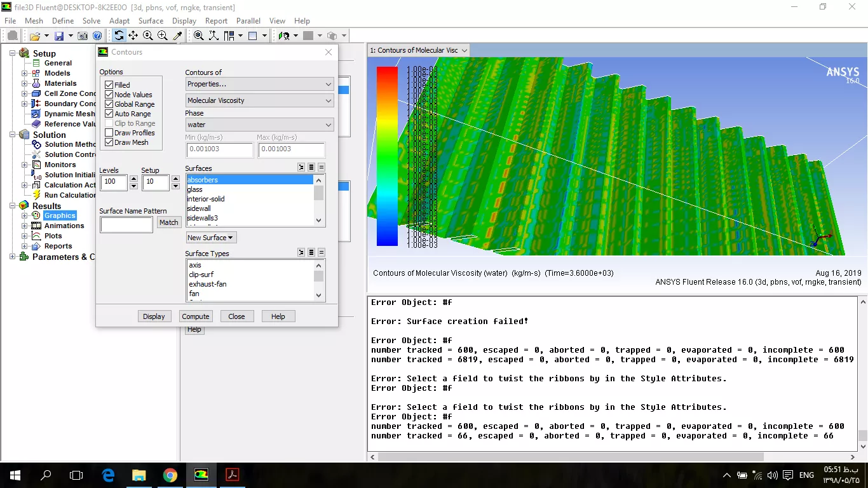The height and width of the screenshot is (488, 868).
Task: Click the fit to window icon
Action: pyautogui.click(x=199, y=36)
